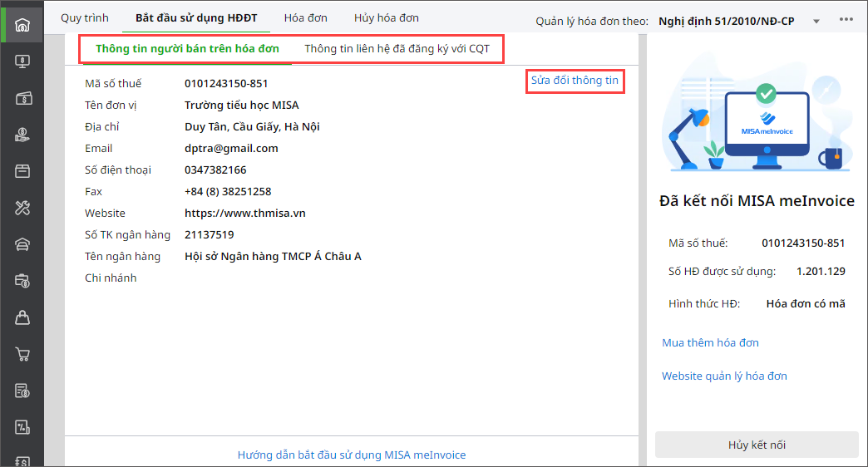Open the hand holding coin sidebar icon
Screen dimensions: 868x467
(22, 135)
